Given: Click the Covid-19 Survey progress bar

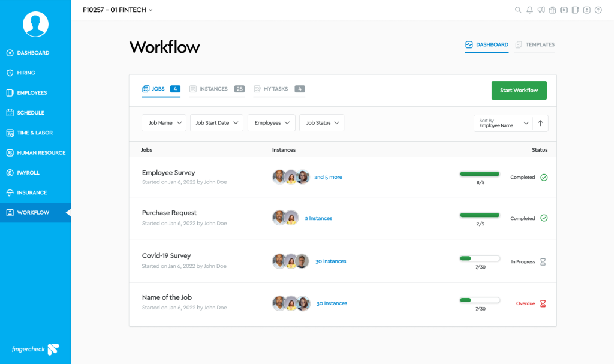Looking at the screenshot, I should pyautogui.click(x=480, y=258).
